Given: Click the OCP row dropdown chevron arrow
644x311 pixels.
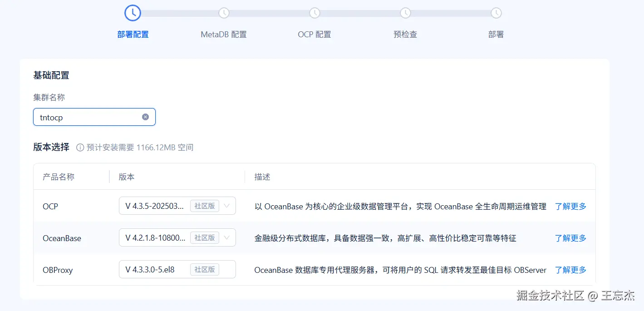Looking at the screenshot, I should [227, 206].
